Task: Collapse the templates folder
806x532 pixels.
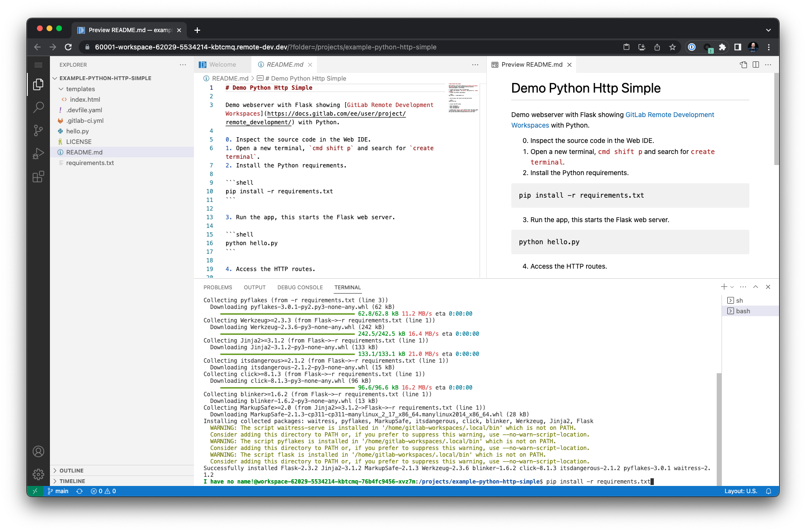Action: pyautogui.click(x=61, y=89)
